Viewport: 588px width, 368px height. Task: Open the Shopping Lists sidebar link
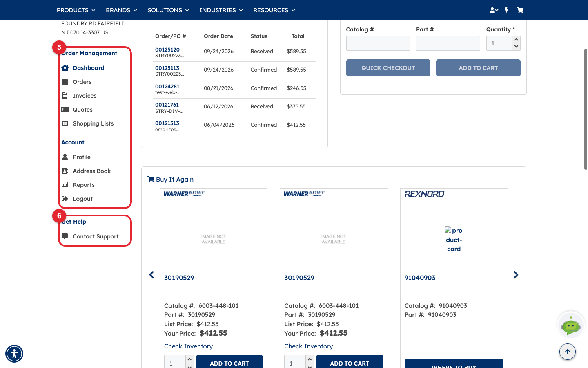(x=93, y=123)
